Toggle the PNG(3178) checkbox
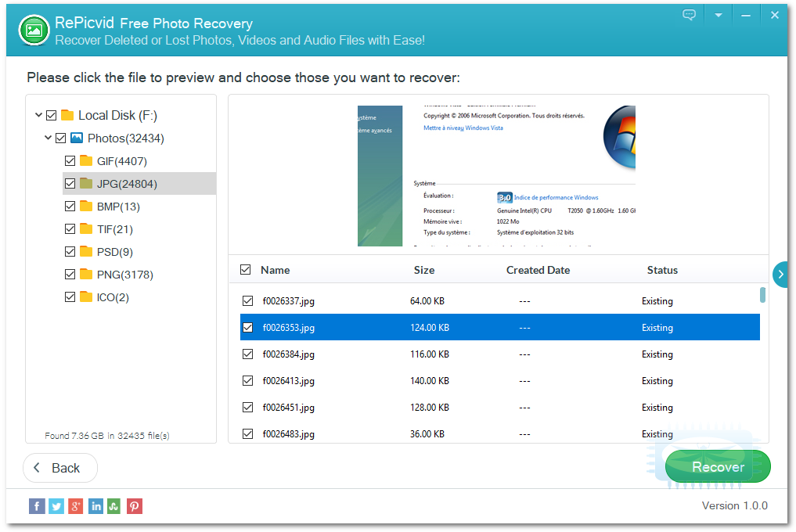The image size is (796, 532). 70,274
